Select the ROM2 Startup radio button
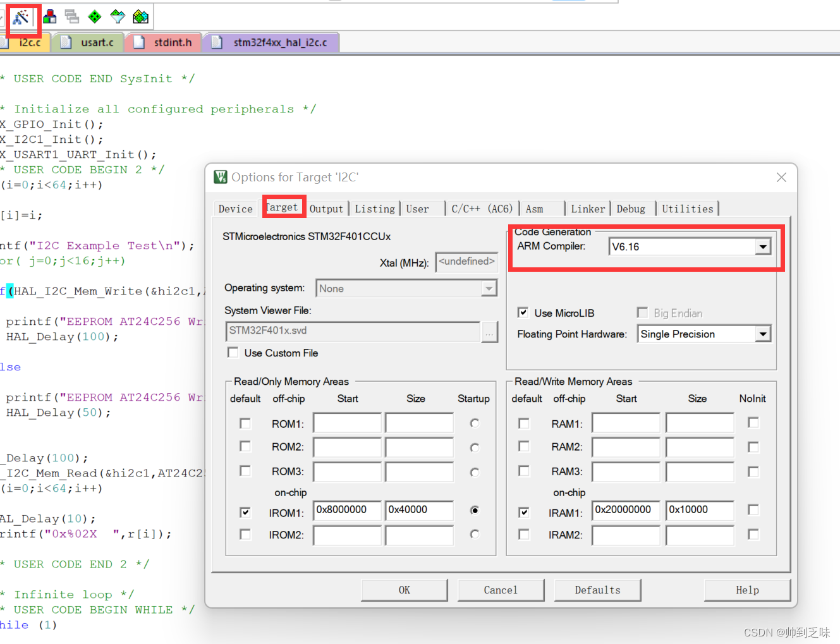 click(x=475, y=447)
